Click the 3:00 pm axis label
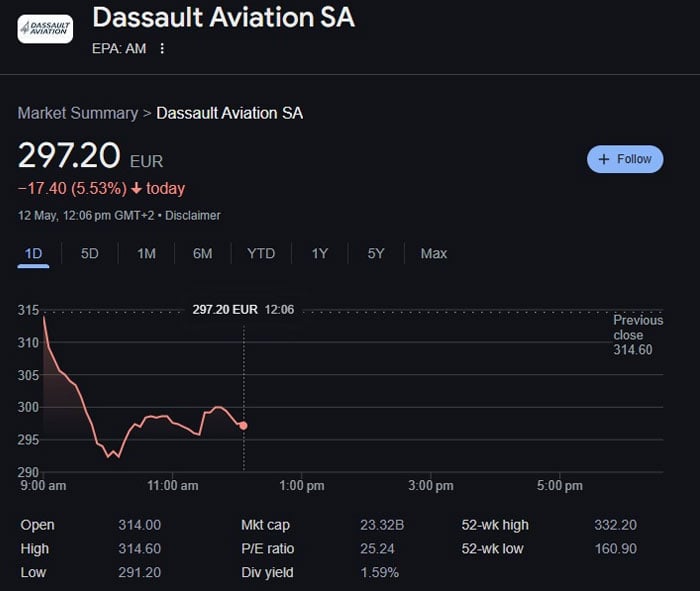 [x=431, y=486]
